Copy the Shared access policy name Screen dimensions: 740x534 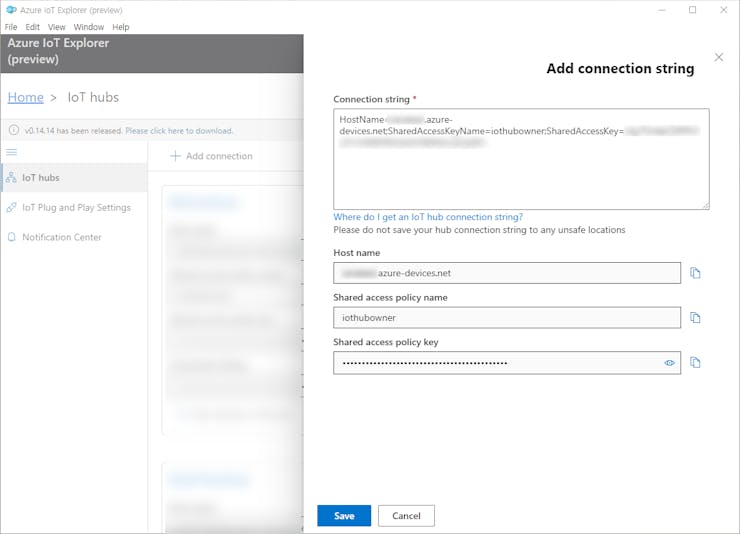(695, 318)
